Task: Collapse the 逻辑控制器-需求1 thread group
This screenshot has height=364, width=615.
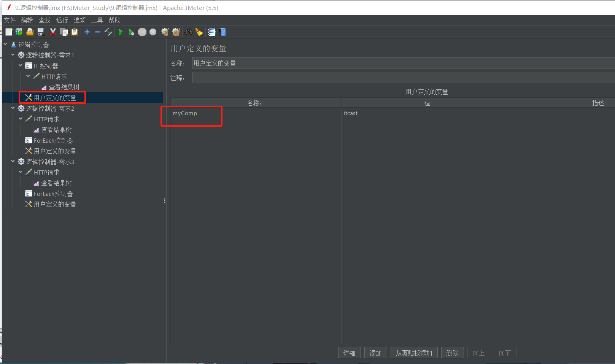Action: point(13,55)
